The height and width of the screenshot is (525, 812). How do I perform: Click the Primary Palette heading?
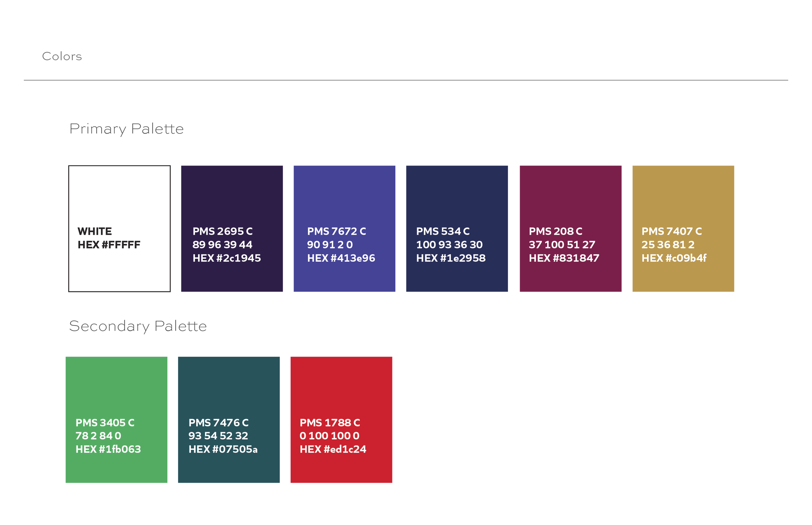126,129
